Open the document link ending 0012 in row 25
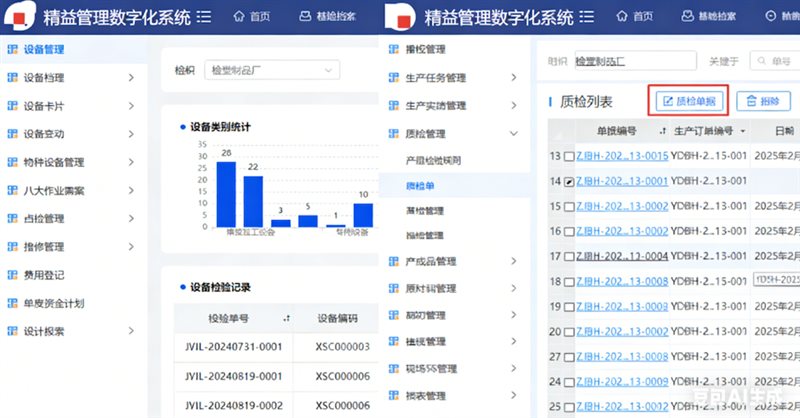Viewport: 800px width, 418px height. pos(622,407)
